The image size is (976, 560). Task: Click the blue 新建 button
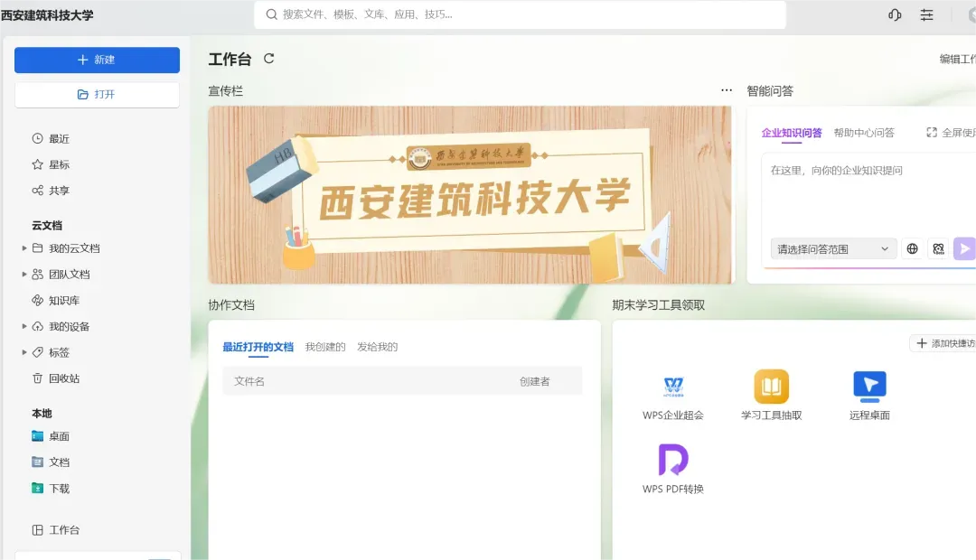(x=97, y=60)
